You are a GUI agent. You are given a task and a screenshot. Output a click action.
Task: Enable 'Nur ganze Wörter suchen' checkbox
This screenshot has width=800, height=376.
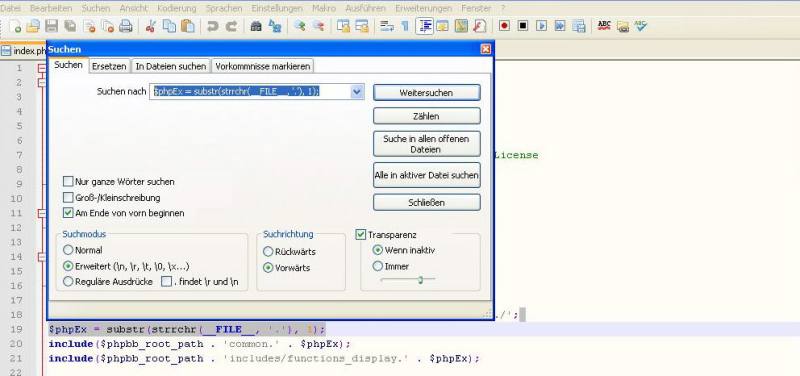coord(68,181)
